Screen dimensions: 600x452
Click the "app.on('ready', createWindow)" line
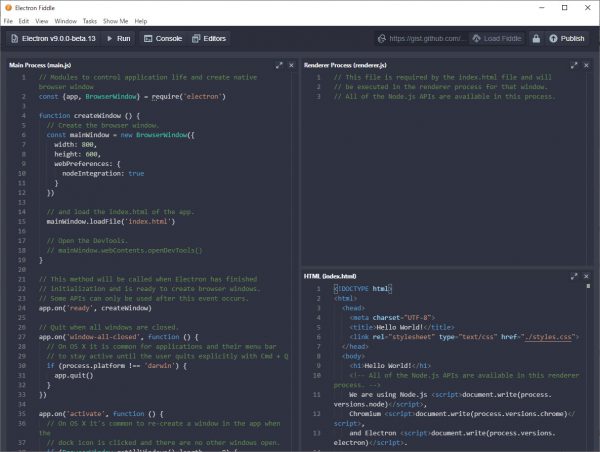point(95,308)
